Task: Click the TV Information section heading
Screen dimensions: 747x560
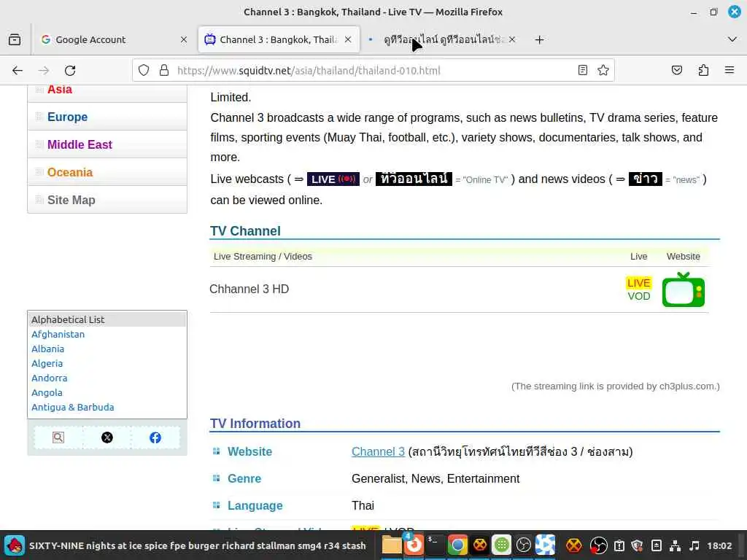Action: [x=255, y=424]
